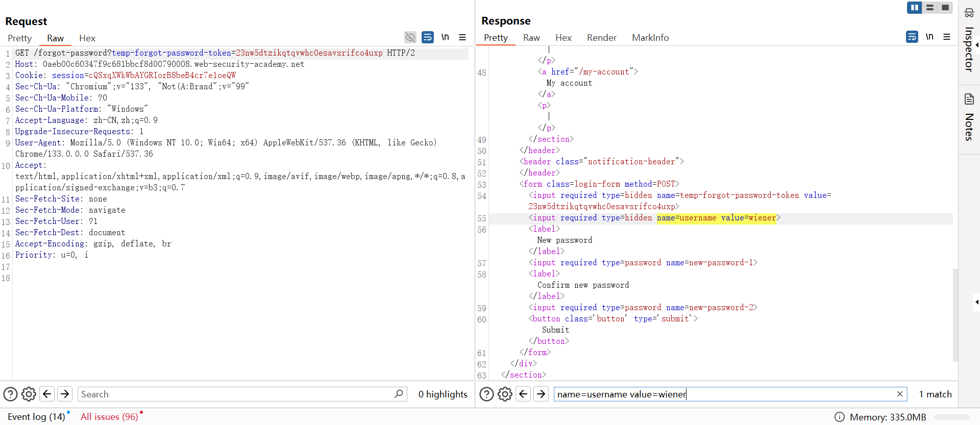
Task: Open the Event log (14)
Action: (x=36, y=417)
